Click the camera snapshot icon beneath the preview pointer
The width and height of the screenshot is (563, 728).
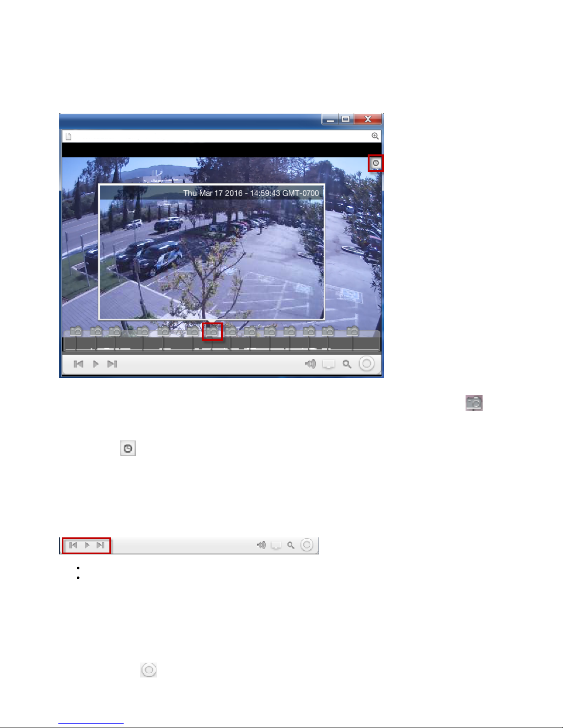[x=212, y=331]
